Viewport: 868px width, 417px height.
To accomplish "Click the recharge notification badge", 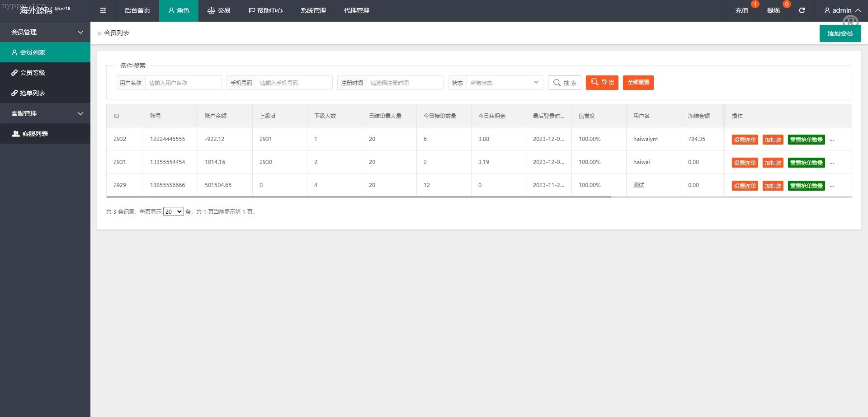I will [x=755, y=4].
